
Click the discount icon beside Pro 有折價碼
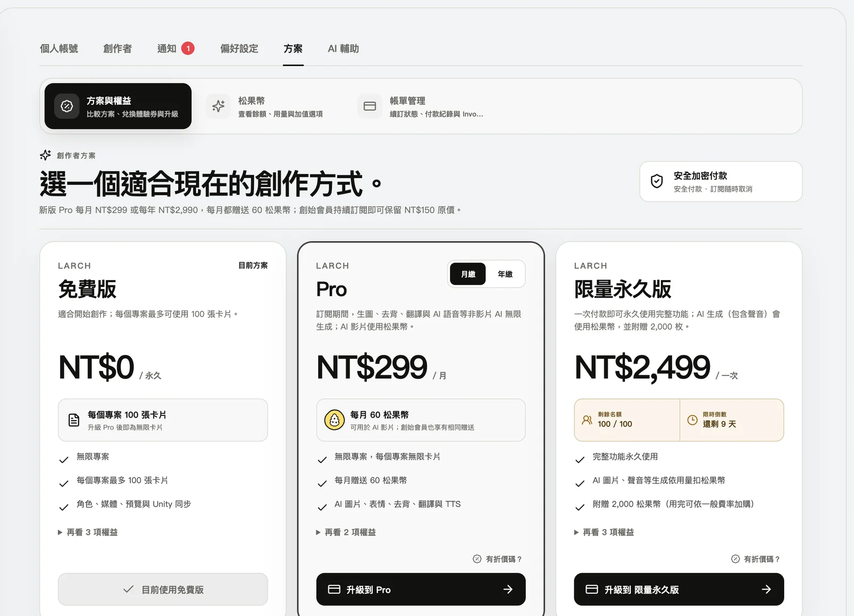tap(477, 559)
